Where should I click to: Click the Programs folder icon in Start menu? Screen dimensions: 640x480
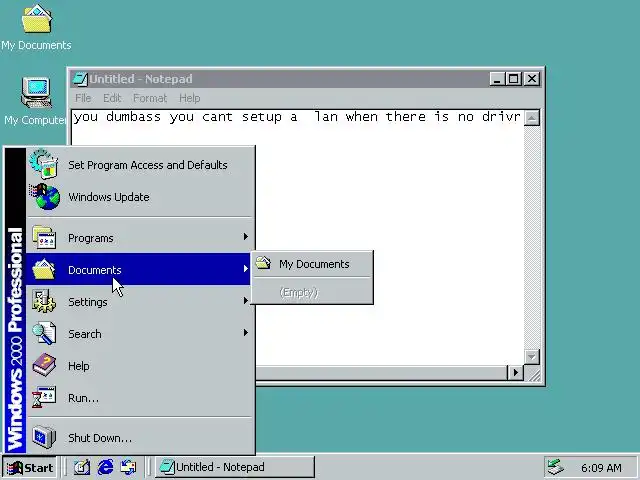[44, 237]
